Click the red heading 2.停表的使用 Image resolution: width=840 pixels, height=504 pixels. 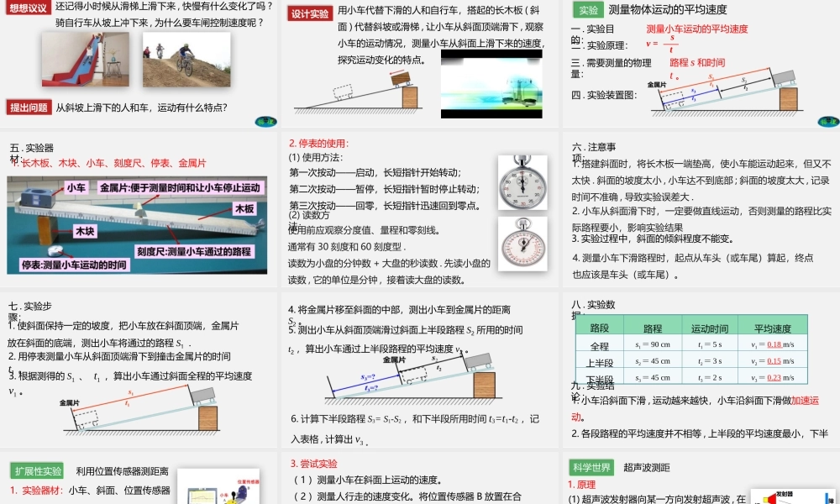[318, 143]
